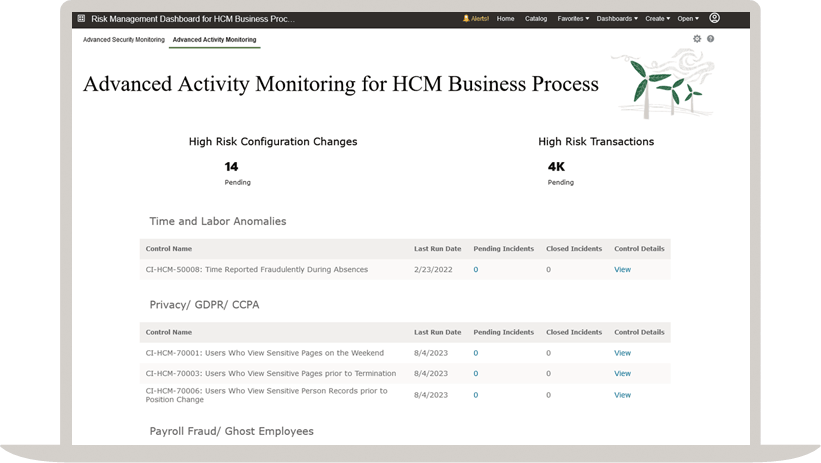Open pending incidents count for CI-HCM-70006
This screenshot has width=821, height=463.
(476, 395)
